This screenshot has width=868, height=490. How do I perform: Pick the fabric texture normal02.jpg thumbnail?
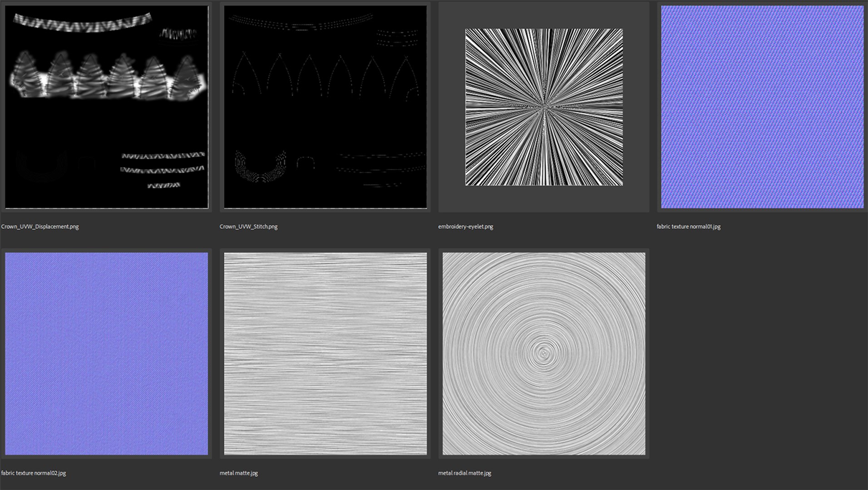(x=107, y=354)
